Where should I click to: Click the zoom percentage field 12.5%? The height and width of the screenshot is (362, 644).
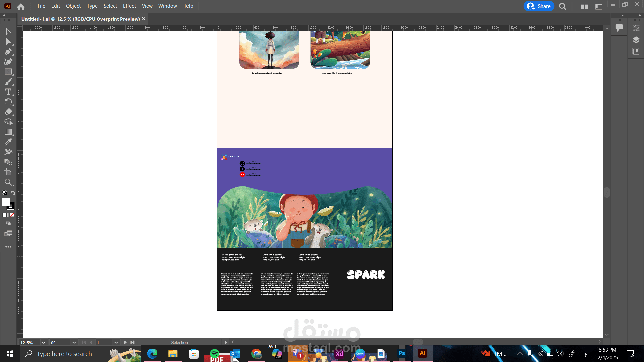(x=29, y=343)
